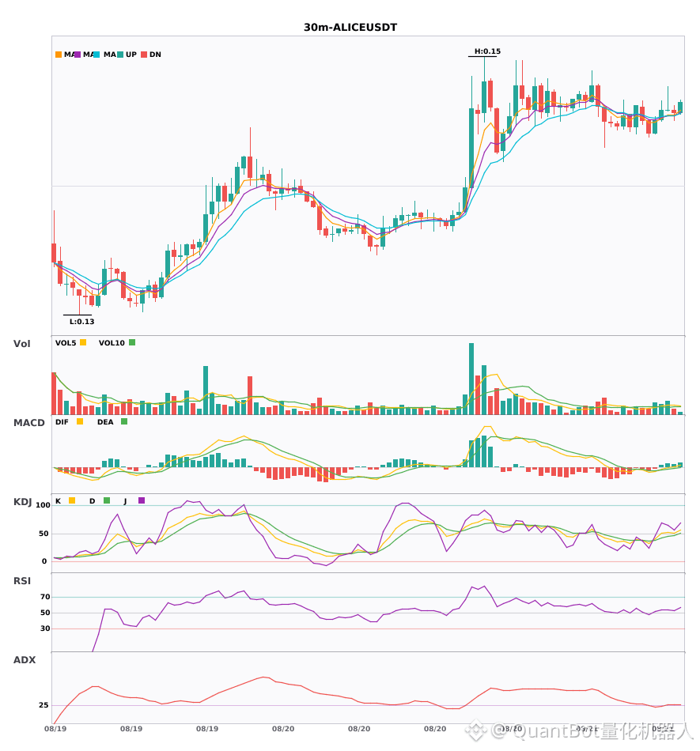Select the yellow VOL5 legend swatch
The image size is (700, 751).
[83, 342]
